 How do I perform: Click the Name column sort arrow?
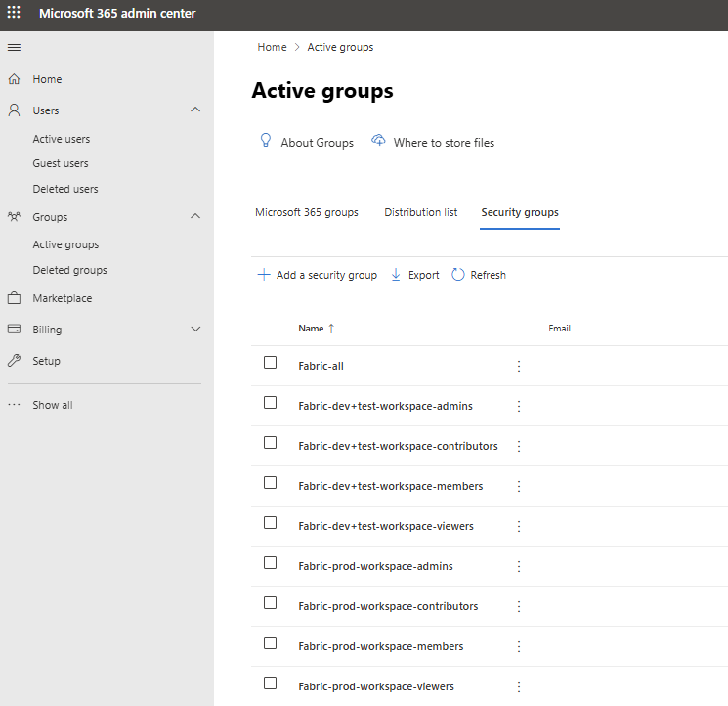pos(331,329)
